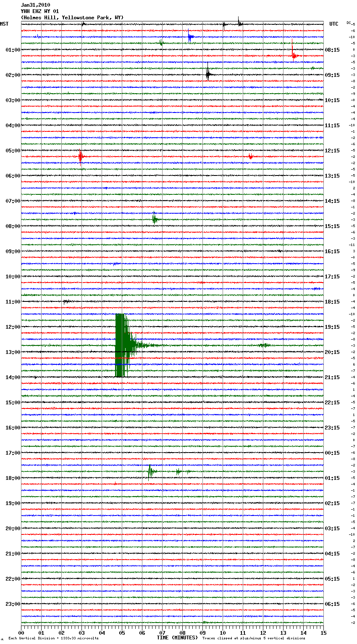
Task: Click the MST timezone label
Action: click(x=4, y=24)
